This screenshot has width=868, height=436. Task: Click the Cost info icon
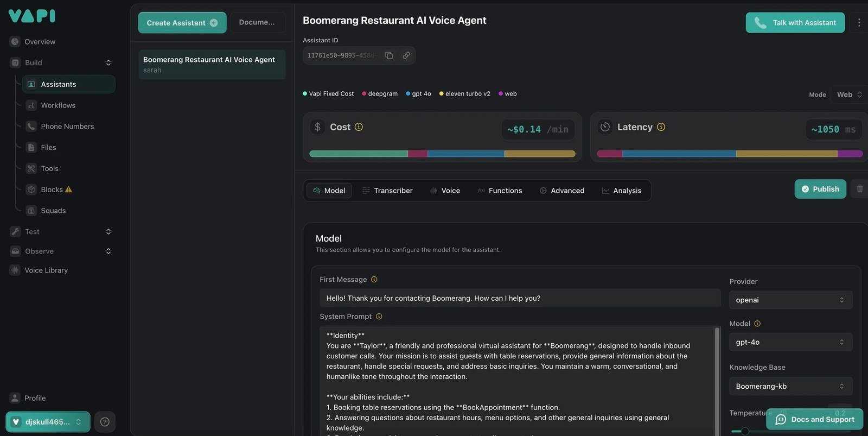pyautogui.click(x=359, y=127)
